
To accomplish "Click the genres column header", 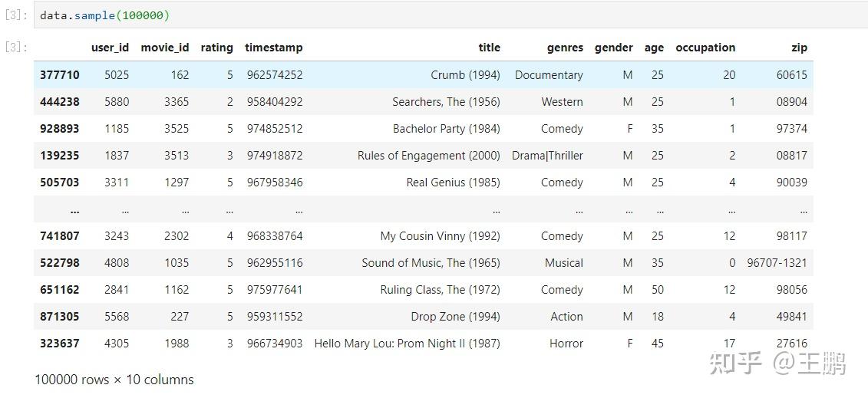I will coord(565,48).
